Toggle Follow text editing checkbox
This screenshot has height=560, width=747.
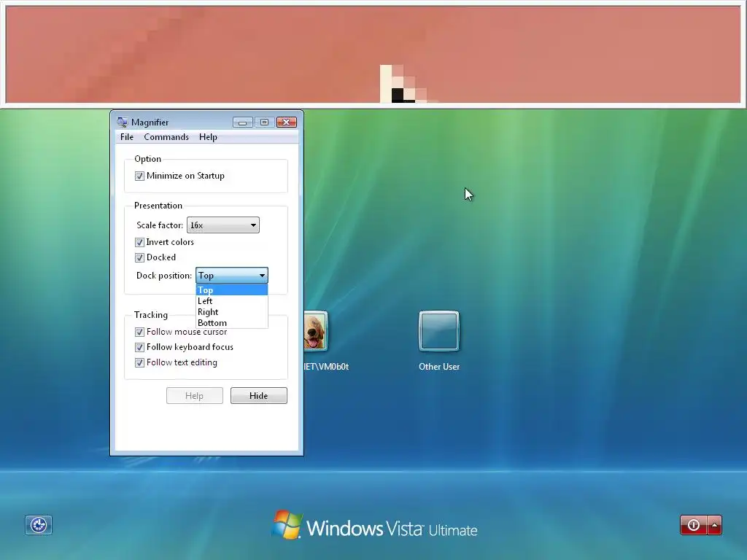click(x=139, y=362)
